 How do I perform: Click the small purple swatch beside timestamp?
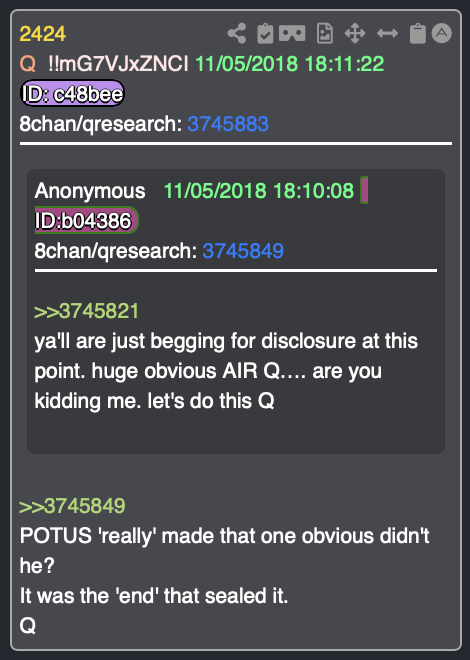click(x=364, y=190)
